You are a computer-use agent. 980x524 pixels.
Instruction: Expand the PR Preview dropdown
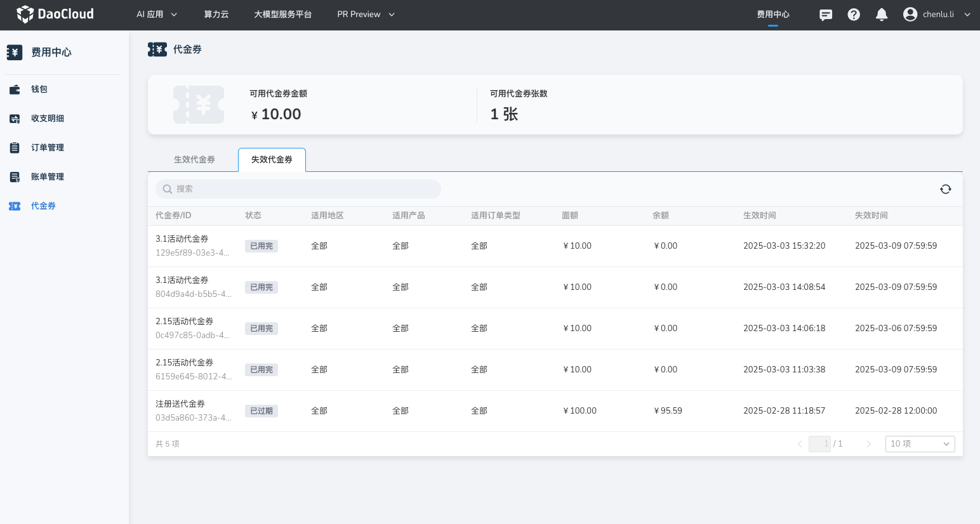[366, 14]
